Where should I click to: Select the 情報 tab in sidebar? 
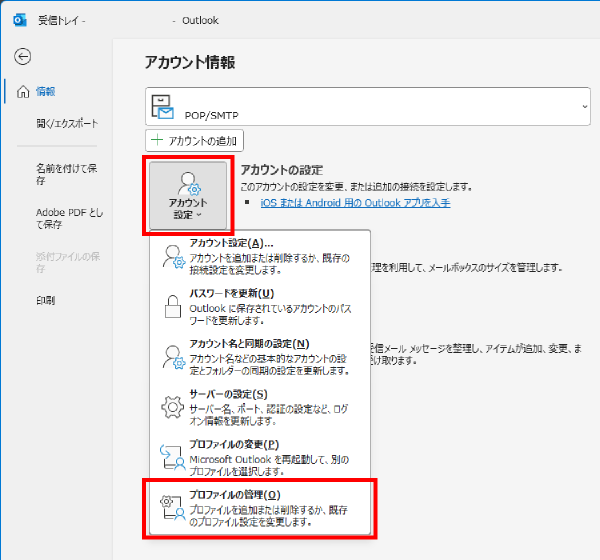[x=45, y=92]
